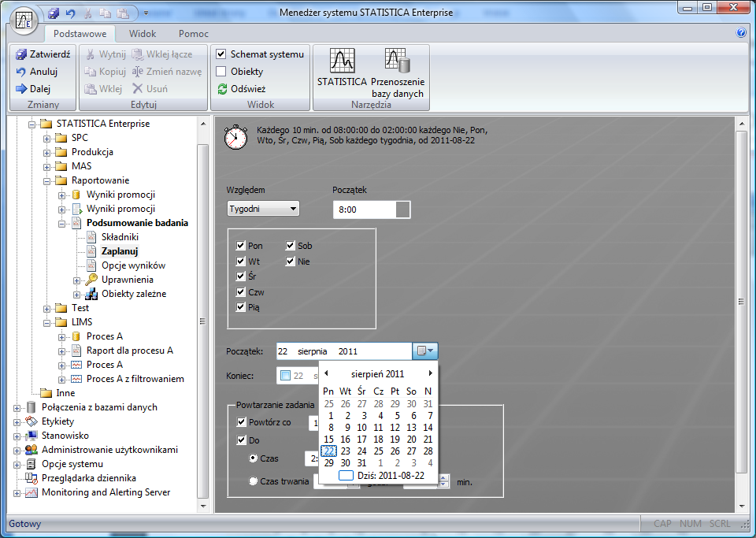Click the Stanowisko computer icon

(31, 436)
